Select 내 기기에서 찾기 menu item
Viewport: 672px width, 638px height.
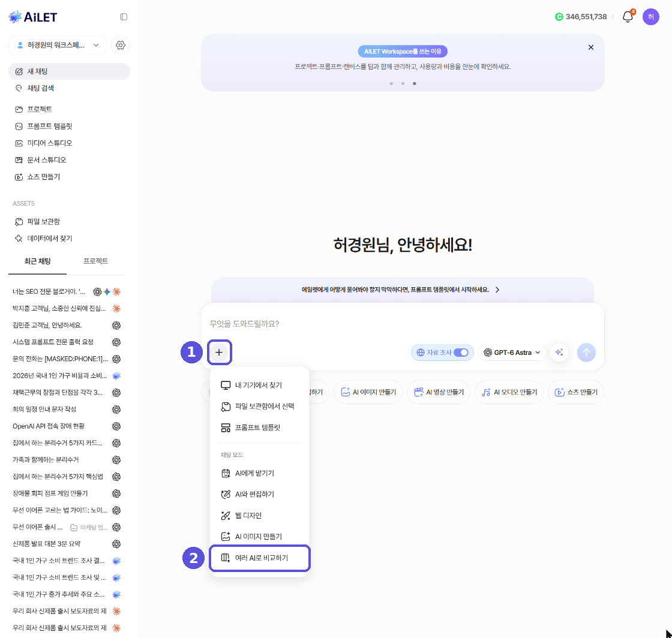(x=259, y=385)
